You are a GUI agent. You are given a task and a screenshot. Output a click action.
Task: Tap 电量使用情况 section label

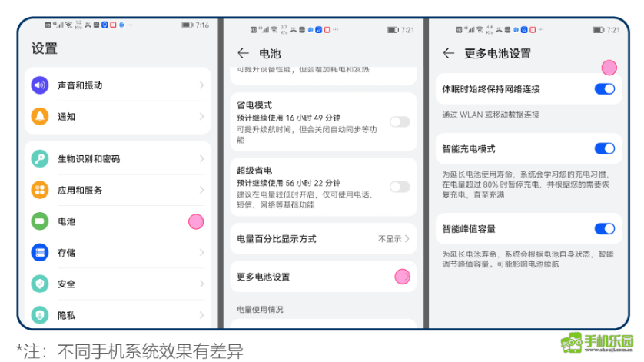pos(260,310)
